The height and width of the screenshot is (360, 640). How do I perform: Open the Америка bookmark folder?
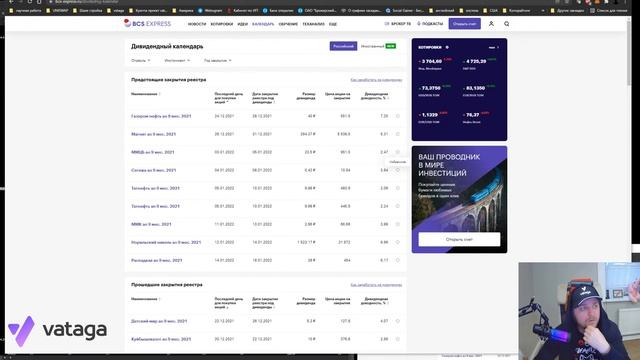click(x=183, y=11)
